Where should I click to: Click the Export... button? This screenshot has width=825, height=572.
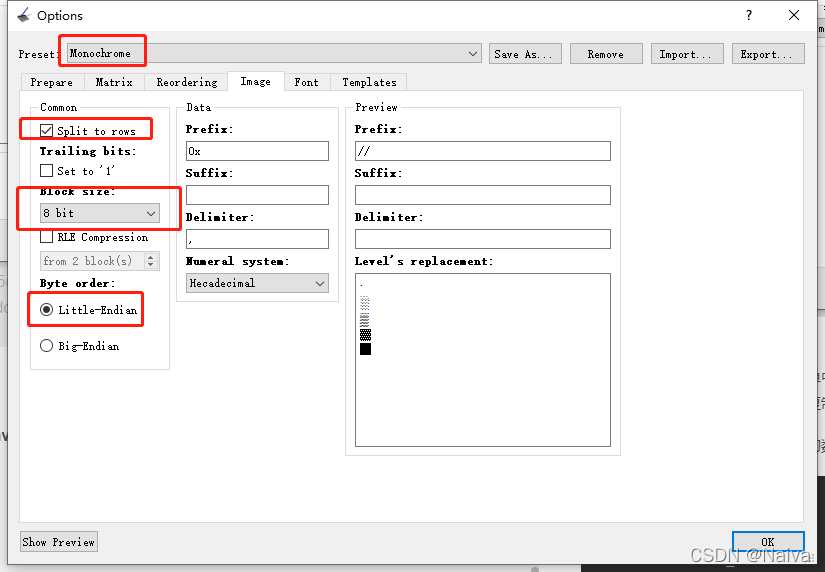pos(768,54)
